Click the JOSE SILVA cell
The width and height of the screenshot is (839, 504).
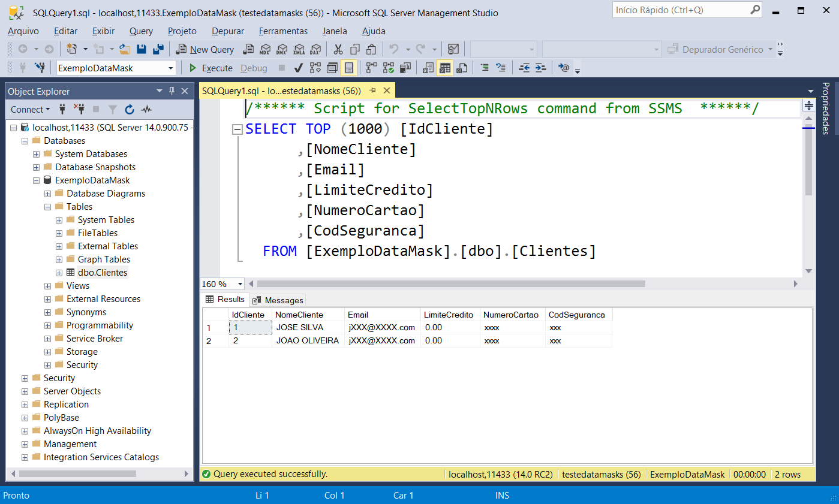[x=309, y=328]
